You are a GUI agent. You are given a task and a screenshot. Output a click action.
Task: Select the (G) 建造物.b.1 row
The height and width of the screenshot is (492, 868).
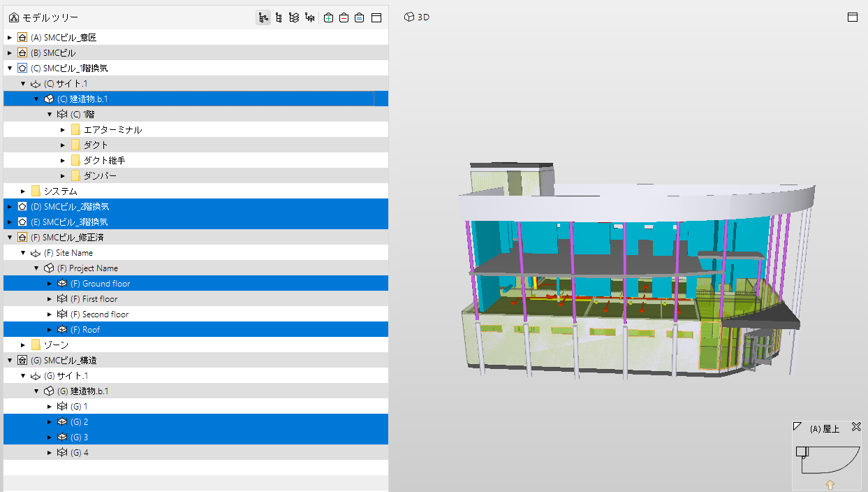pyautogui.click(x=196, y=391)
